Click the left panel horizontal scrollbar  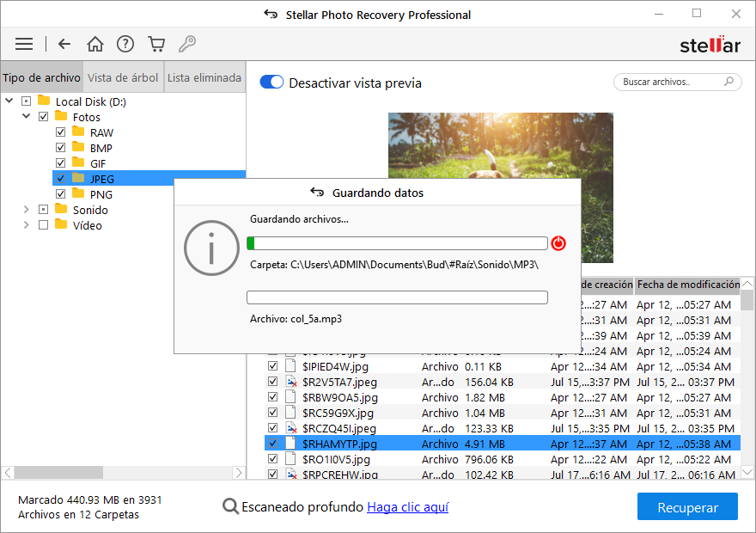pos(120,473)
